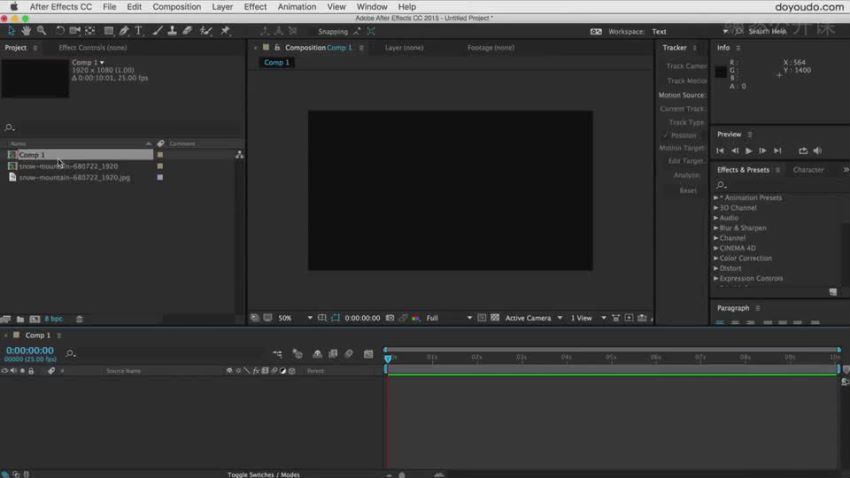Toggle the loop option in Preview
The height and width of the screenshot is (478, 850).
click(x=802, y=151)
